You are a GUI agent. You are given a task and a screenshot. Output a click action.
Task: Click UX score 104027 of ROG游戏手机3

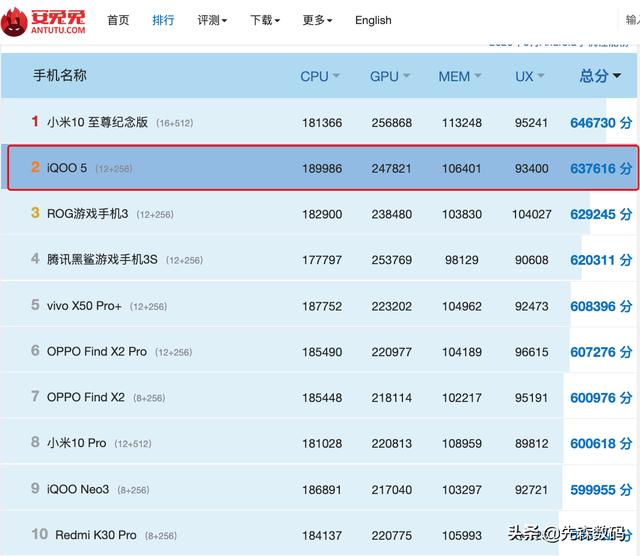531,214
